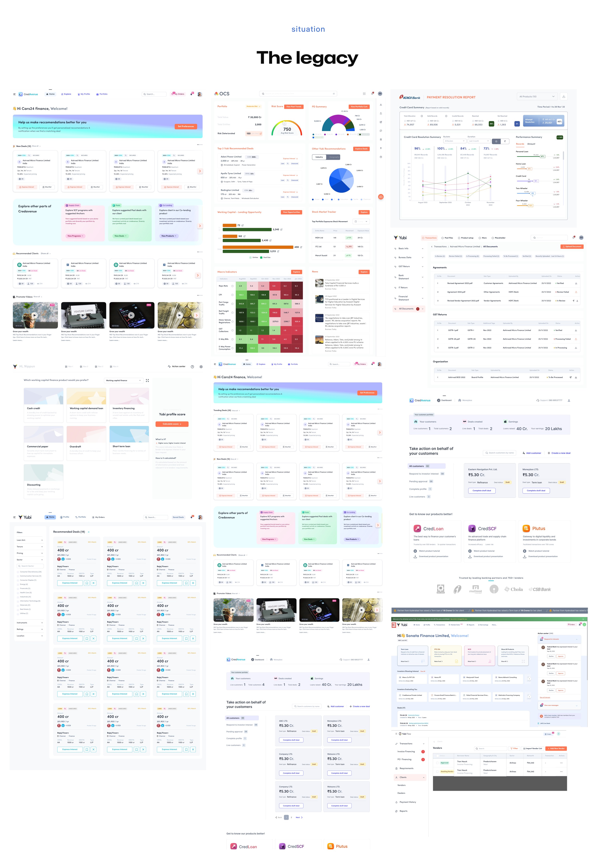Open settings gear on the Nippun screen

201,366
